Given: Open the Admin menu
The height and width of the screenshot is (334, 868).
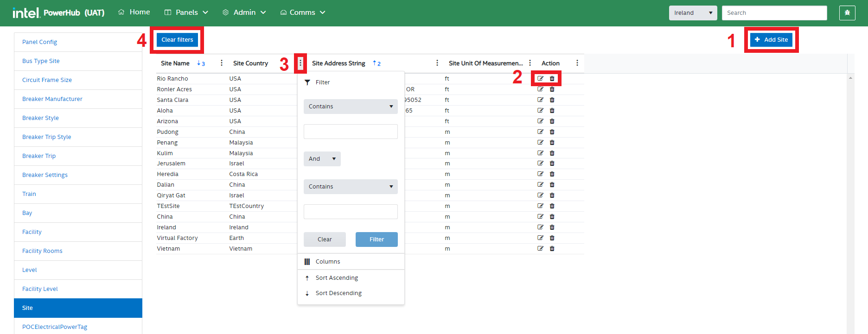Looking at the screenshot, I should [x=244, y=13].
